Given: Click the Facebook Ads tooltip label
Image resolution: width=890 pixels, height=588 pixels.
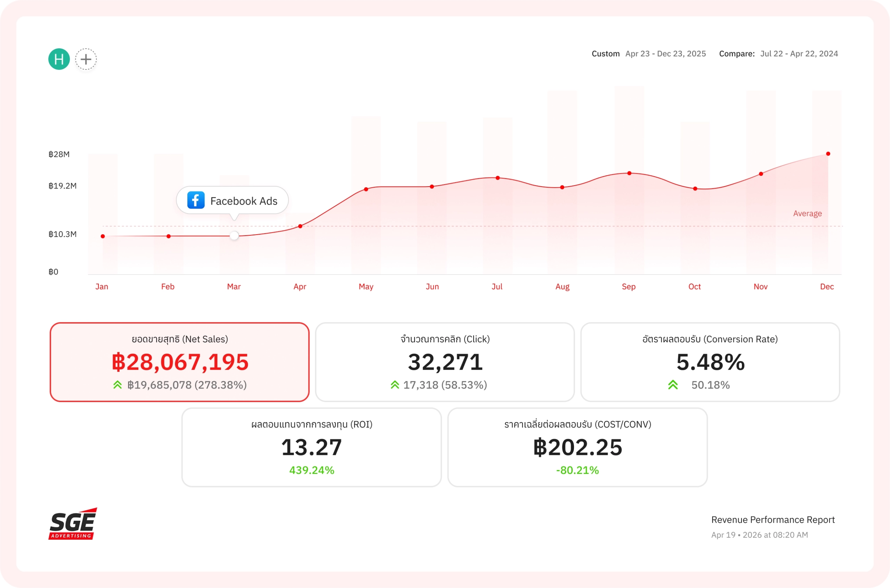Looking at the screenshot, I should [244, 201].
